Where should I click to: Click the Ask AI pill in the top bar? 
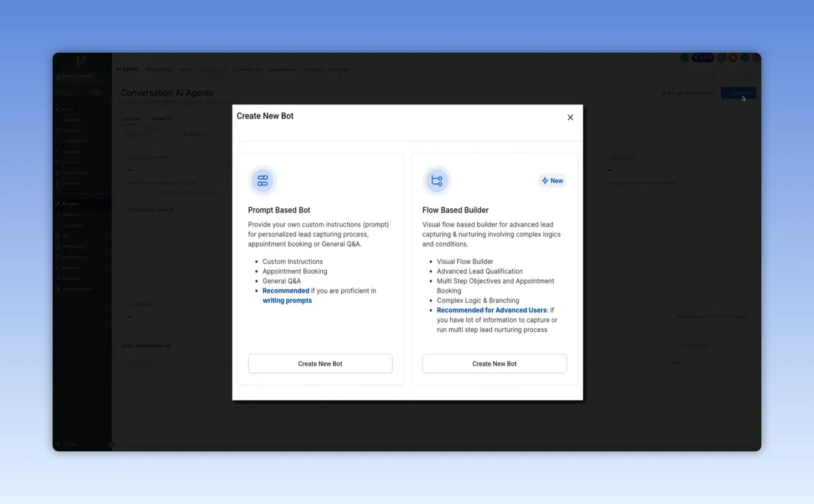(703, 58)
